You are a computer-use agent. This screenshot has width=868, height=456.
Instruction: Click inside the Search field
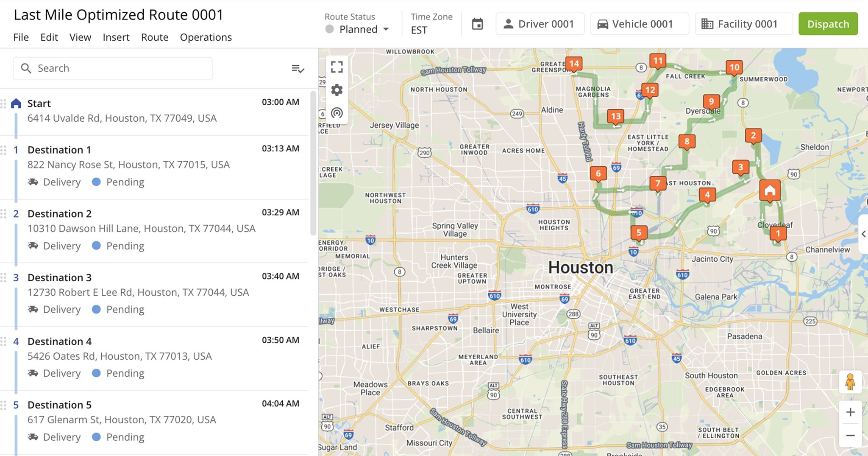[x=112, y=68]
